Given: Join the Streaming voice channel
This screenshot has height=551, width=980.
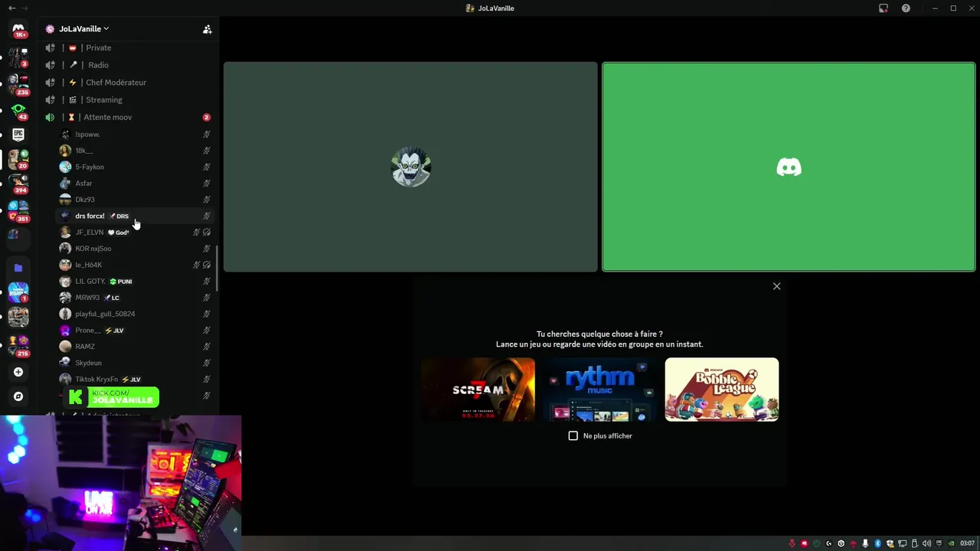Looking at the screenshot, I should (129, 99).
